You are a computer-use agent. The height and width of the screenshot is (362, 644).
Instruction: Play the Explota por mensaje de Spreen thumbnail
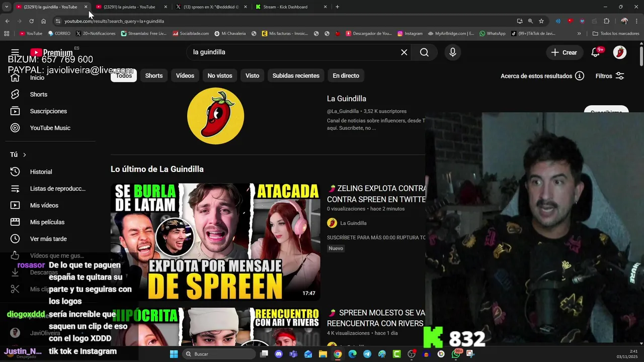[x=215, y=242]
